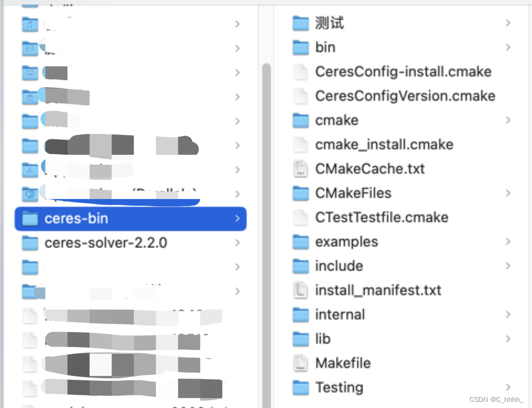
Task: Click the chevron next to ceres-bin
Action: (237, 218)
